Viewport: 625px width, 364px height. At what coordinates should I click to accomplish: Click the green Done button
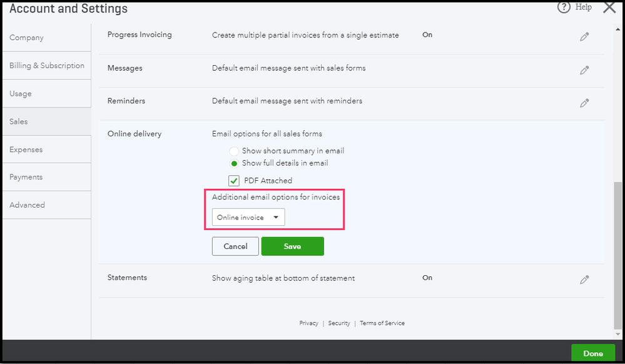592,353
